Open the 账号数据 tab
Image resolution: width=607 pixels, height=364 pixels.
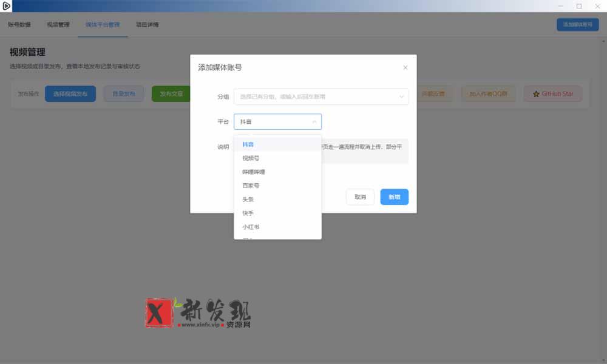click(19, 25)
